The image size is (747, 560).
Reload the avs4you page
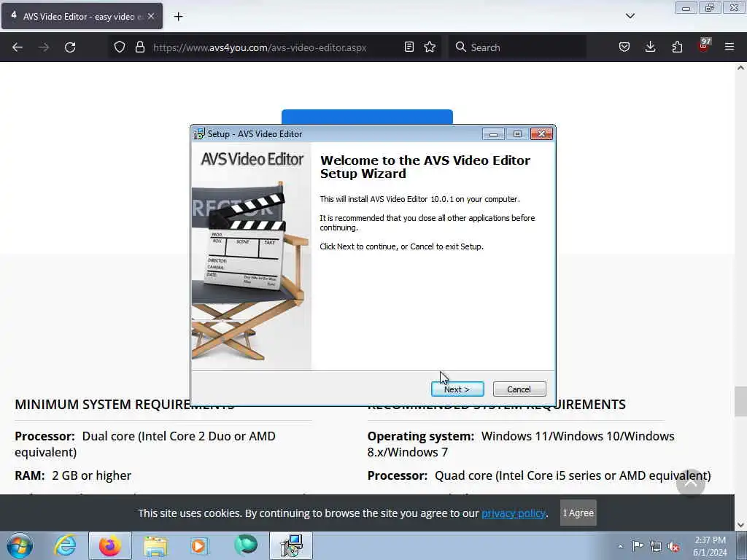(70, 47)
